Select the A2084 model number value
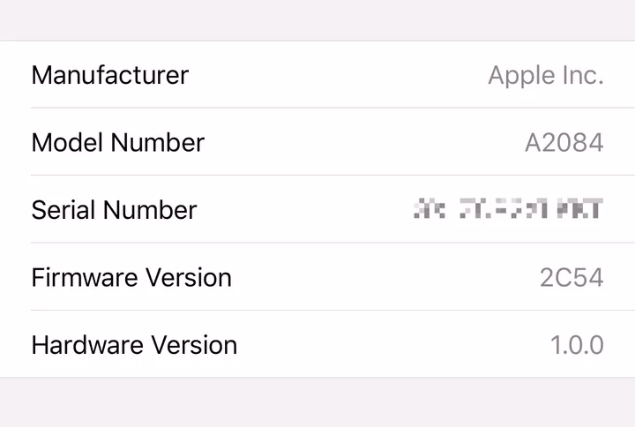 [564, 143]
